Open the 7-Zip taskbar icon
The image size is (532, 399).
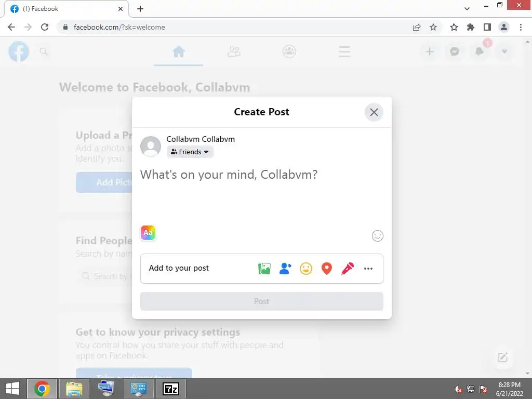click(170, 389)
